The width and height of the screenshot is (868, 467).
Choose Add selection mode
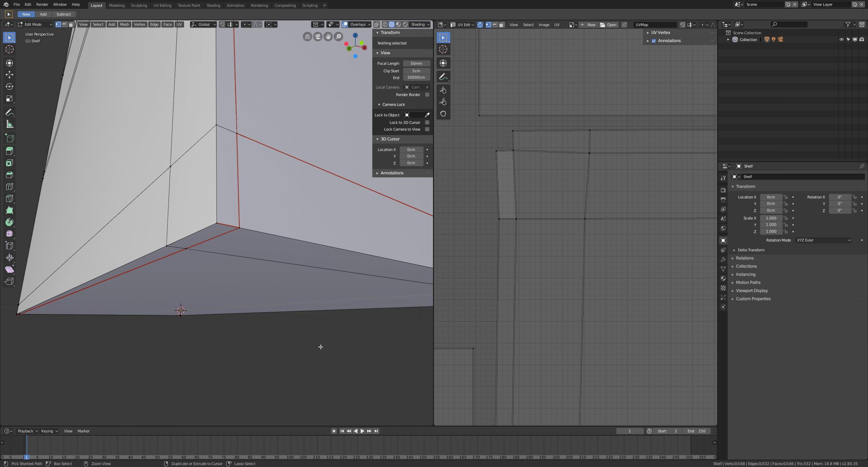(43, 14)
